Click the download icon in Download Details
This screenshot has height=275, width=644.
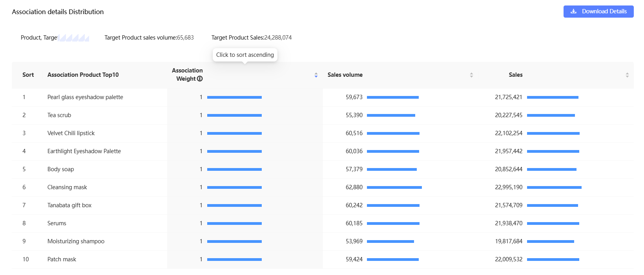(574, 11)
